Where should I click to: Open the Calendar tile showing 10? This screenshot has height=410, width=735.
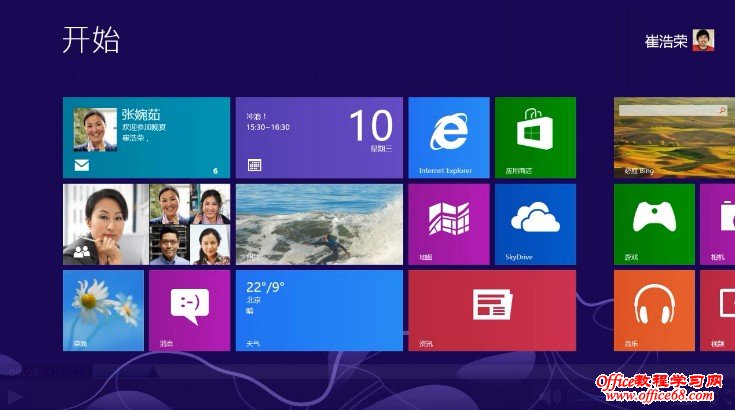point(319,138)
